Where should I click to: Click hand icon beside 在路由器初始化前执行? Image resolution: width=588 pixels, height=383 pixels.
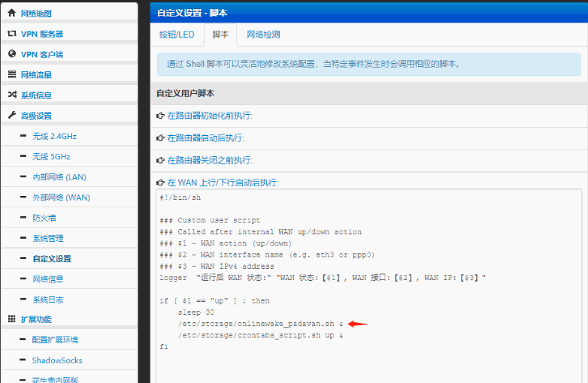pyautogui.click(x=160, y=116)
